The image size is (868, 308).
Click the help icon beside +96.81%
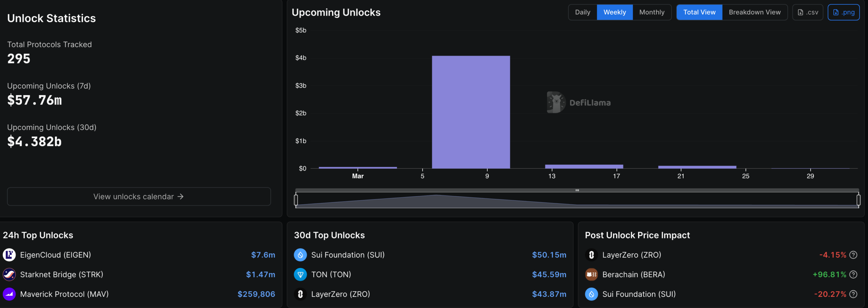point(853,274)
